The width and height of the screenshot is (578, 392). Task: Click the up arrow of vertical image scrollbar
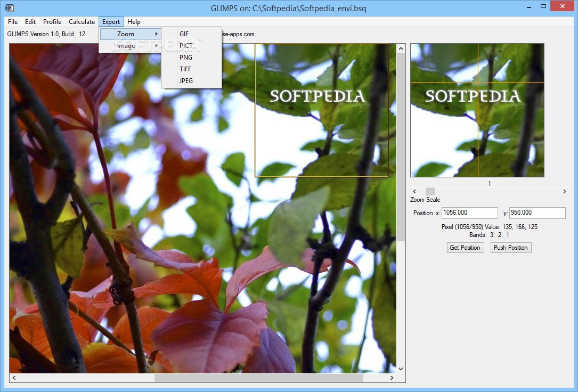(401, 48)
